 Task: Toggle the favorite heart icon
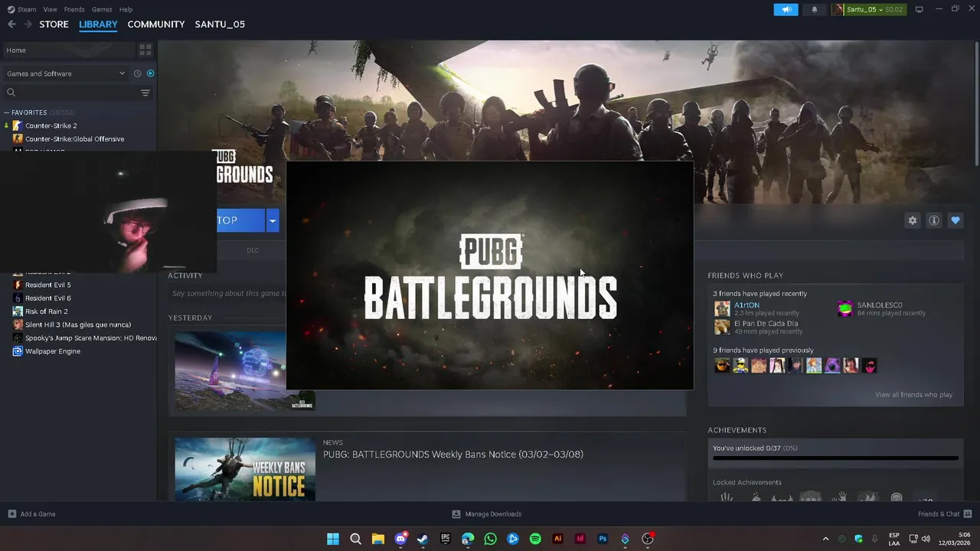coord(955,220)
